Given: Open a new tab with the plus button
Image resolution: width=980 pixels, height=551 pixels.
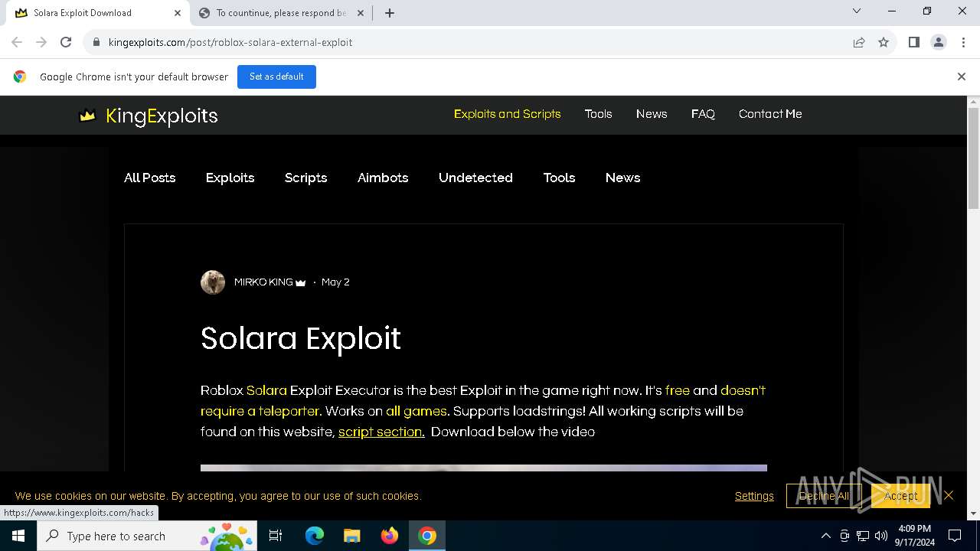Looking at the screenshot, I should pos(390,13).
